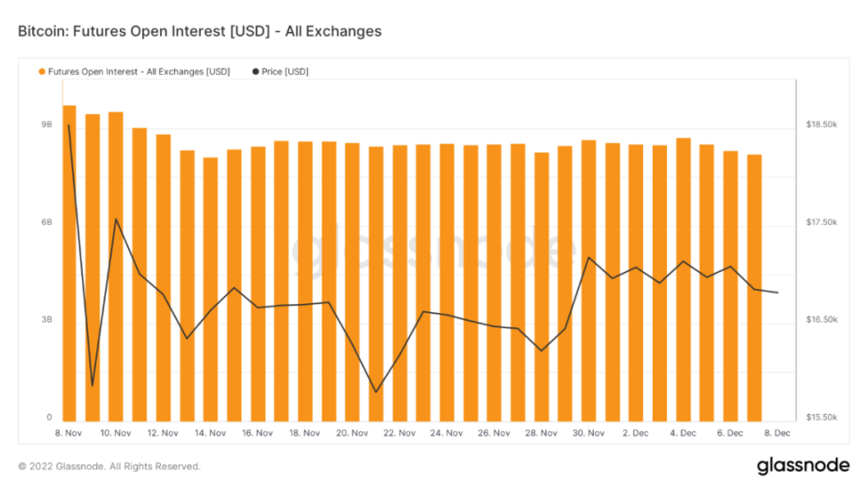The image size is (868, 488).
Task: Click the black Price legend dot
Action: [x=256, y=71]
